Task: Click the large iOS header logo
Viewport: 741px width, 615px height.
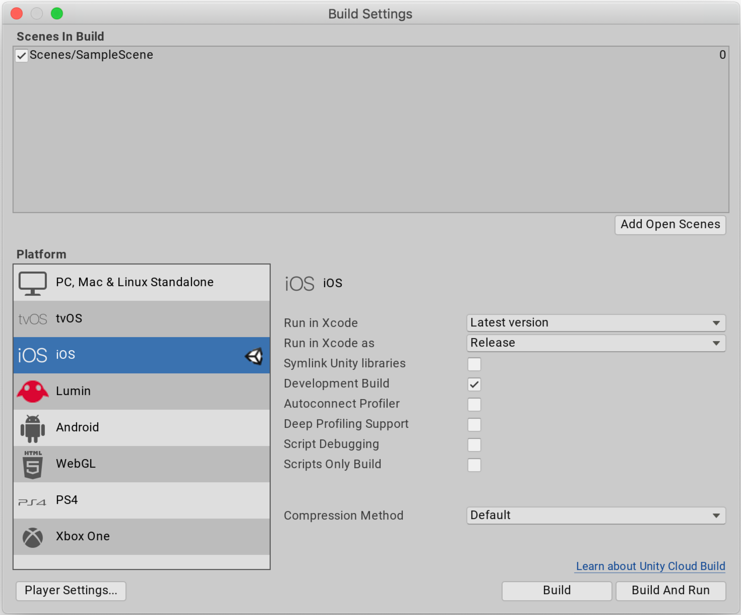Action: pos(300,284)
